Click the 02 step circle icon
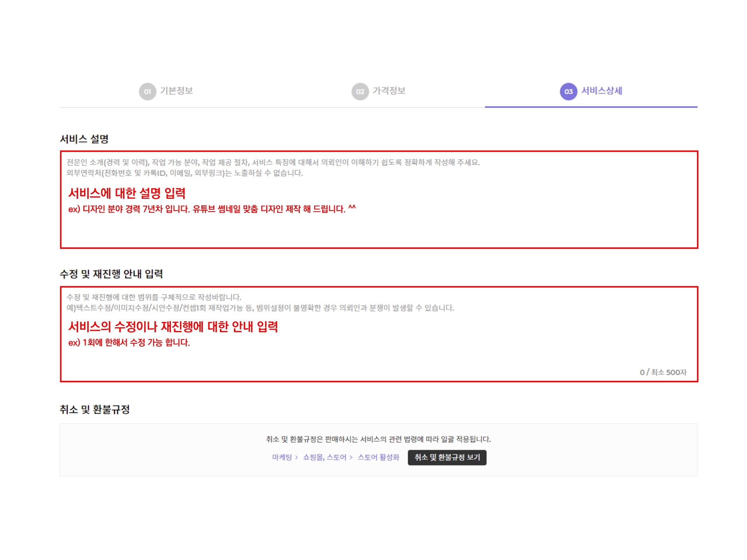 [360, 92]
